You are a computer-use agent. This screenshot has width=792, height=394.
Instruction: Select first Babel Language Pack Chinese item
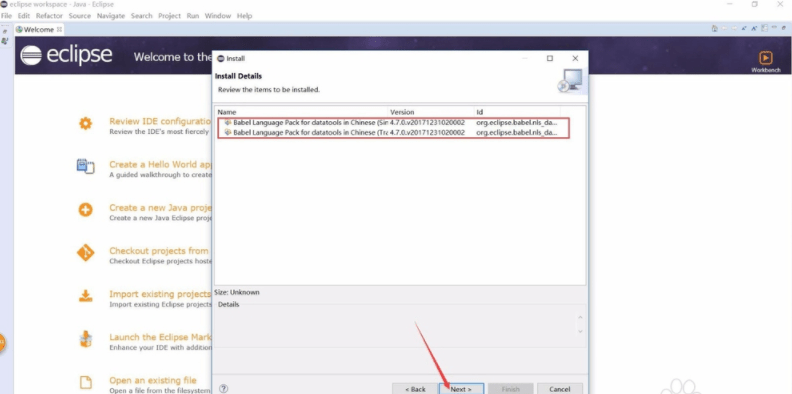click(391, 122)
